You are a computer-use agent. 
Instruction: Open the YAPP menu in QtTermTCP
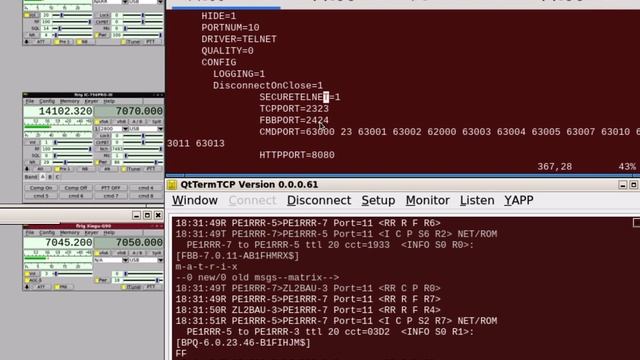pyautogui.click(x=519, y=200)
